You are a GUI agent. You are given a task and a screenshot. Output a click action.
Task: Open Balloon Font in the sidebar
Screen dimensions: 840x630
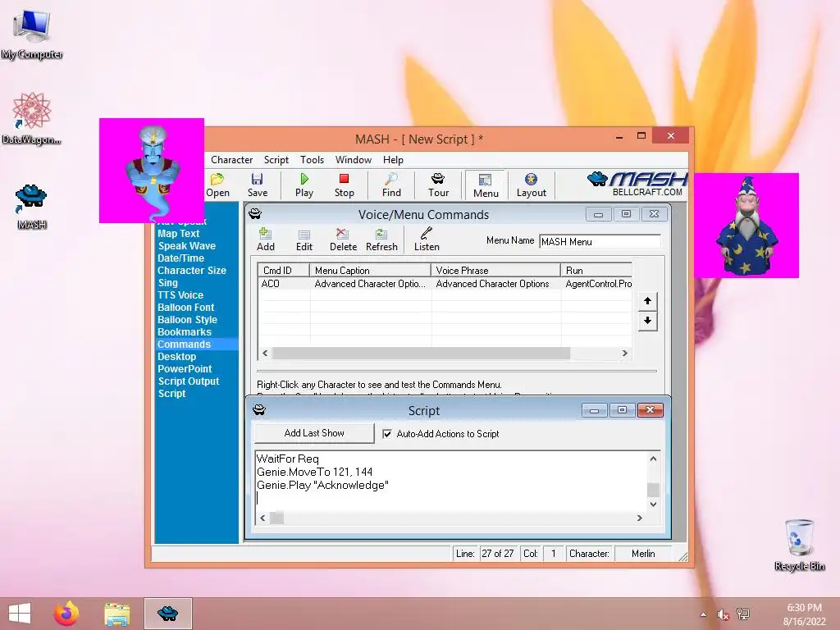click(x=186, y=308)
